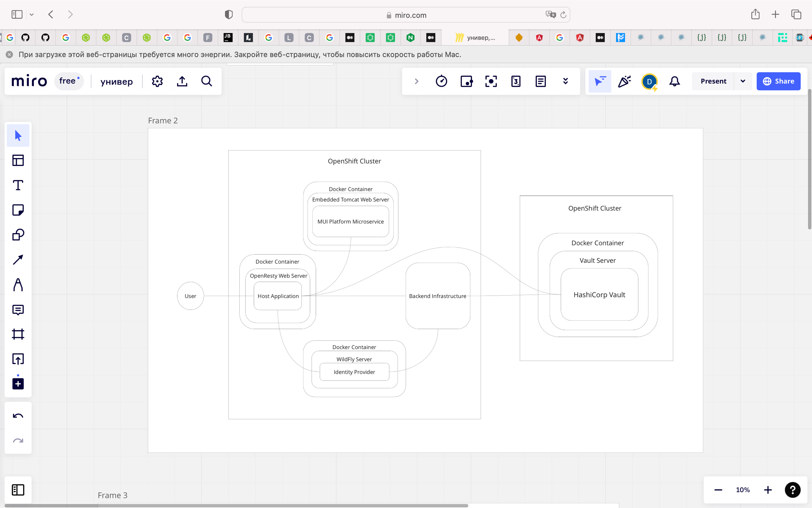This screenshot has height=508, width=812.
Task: Click the Present button
Action: coord(713,81)
